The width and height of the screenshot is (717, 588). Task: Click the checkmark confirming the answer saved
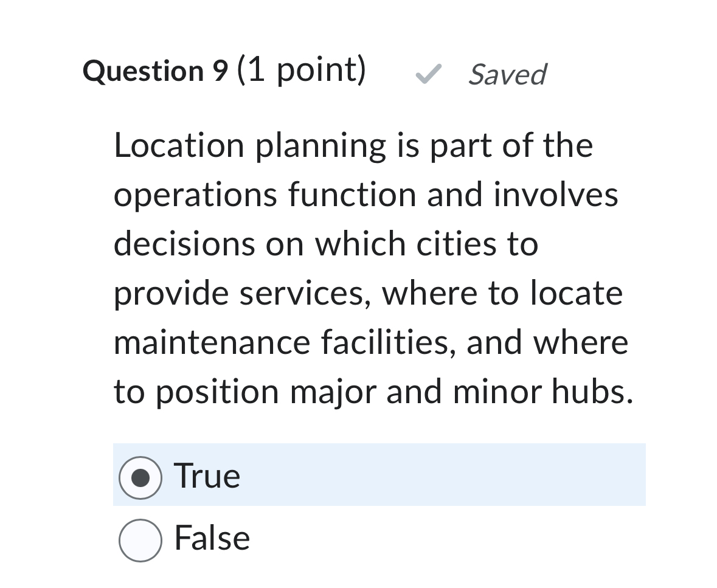428,74
